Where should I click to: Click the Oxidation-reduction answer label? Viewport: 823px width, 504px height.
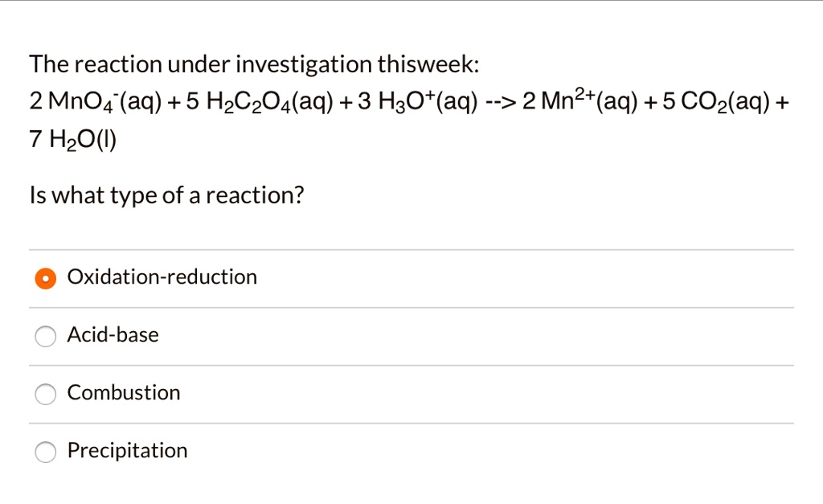pyautogui.click(x=162, y=277)
